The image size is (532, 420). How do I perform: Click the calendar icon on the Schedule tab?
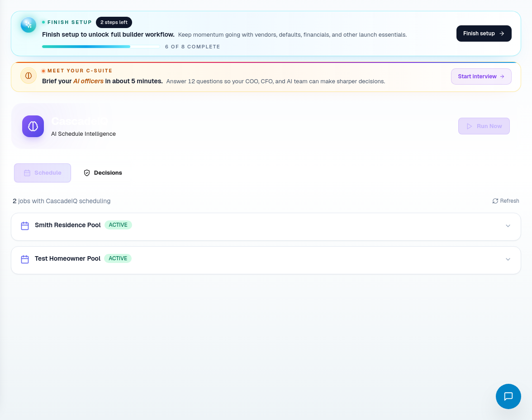(x=27, y=173)
